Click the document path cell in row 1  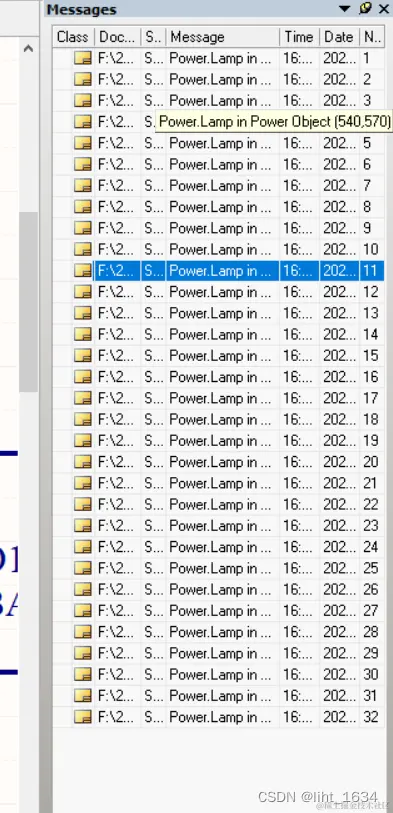click(x=117, y=59)
